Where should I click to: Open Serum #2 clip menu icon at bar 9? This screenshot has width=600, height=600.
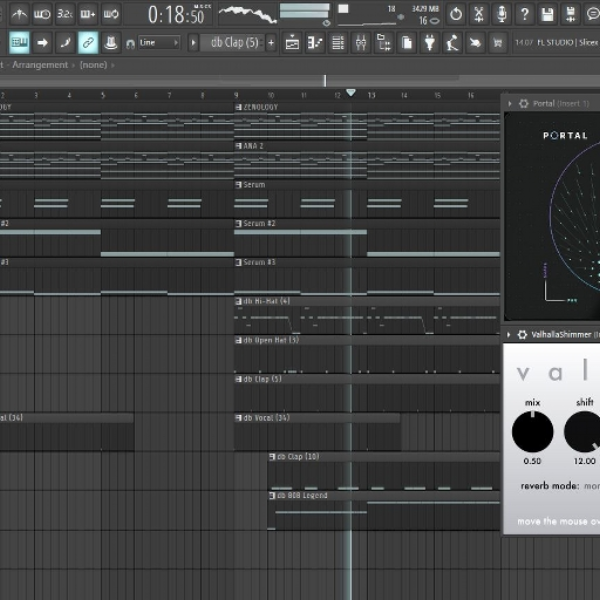[238, 223]
